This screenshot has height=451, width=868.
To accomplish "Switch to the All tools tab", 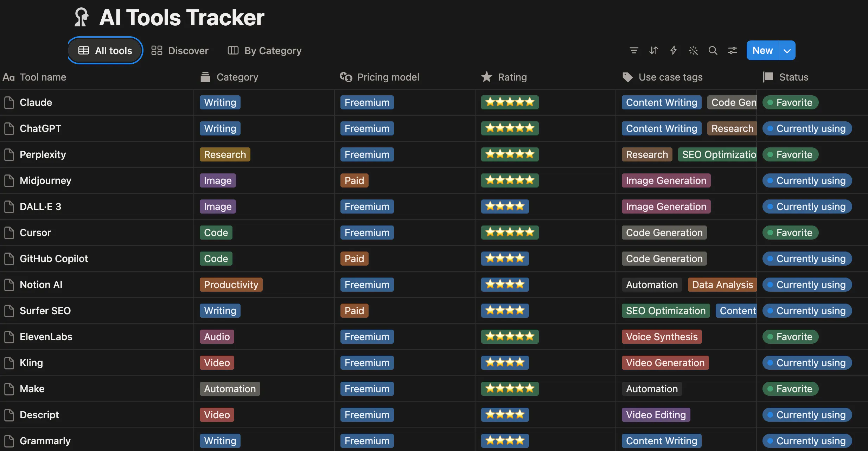I will coord(105,51).
